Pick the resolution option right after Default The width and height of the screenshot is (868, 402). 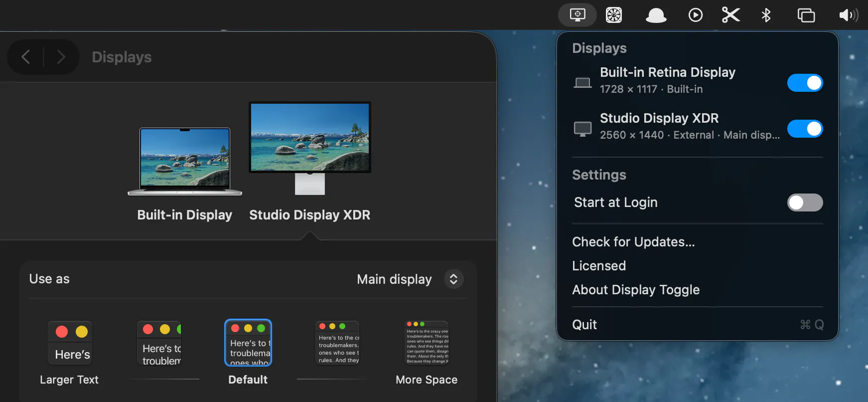(337, 343)
